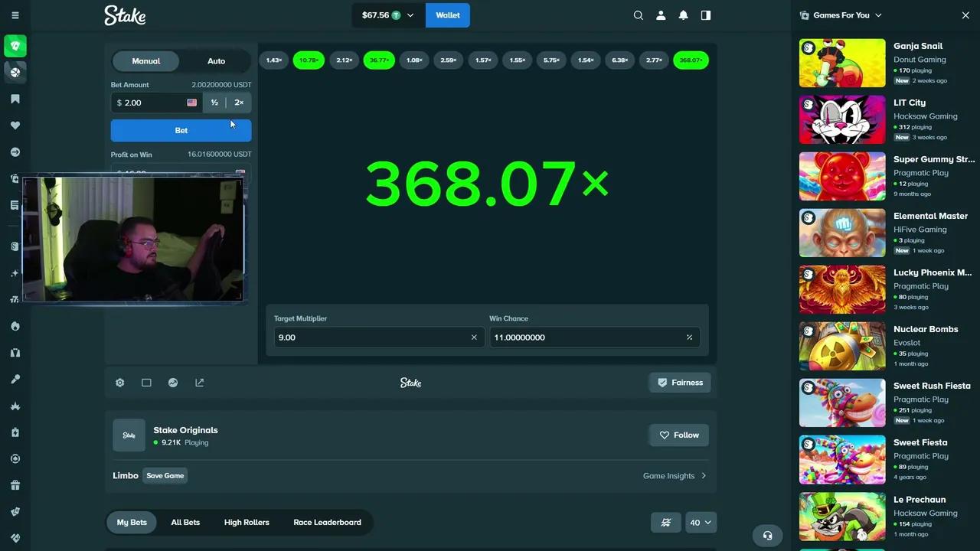Viewport: 980px width, 551px height.
Task: Open the hamburger menu in the sidebar
Action: coord(15,15)
